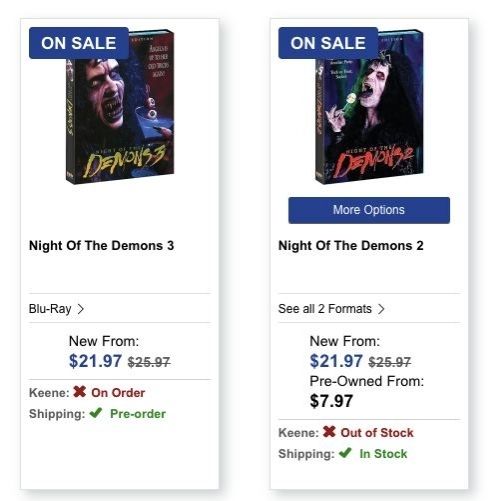Click the $7.97 pre-owned price
This screenshot has height=501, width=490.
(x=331, y=401)
